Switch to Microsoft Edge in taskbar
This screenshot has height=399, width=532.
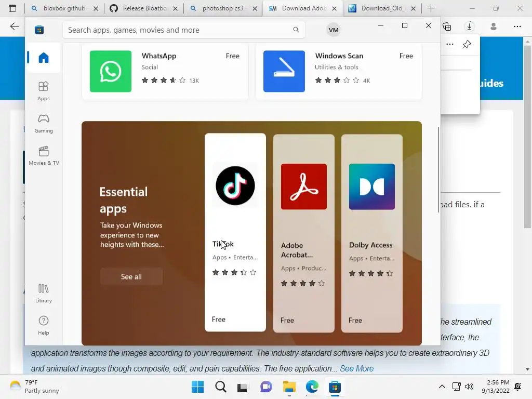(x=312, y=387)
